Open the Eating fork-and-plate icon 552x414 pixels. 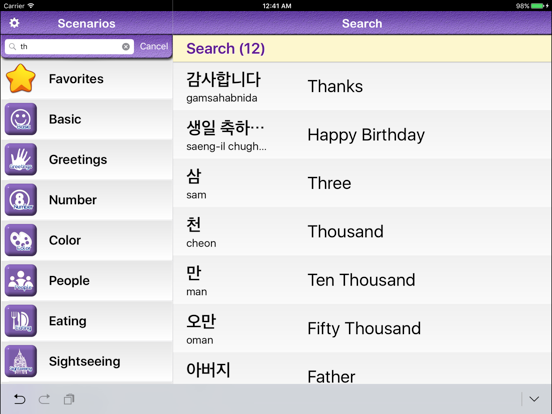coord(21,321)
